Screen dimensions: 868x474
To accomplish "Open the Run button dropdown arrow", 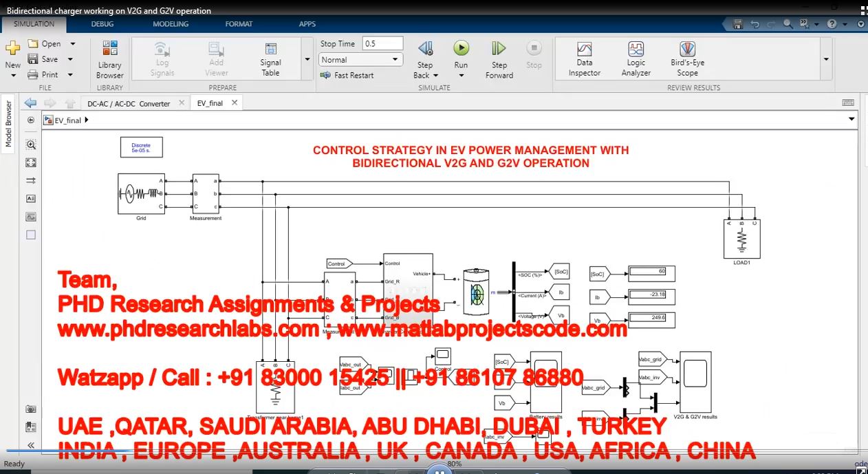I will (x=461, y=75).
